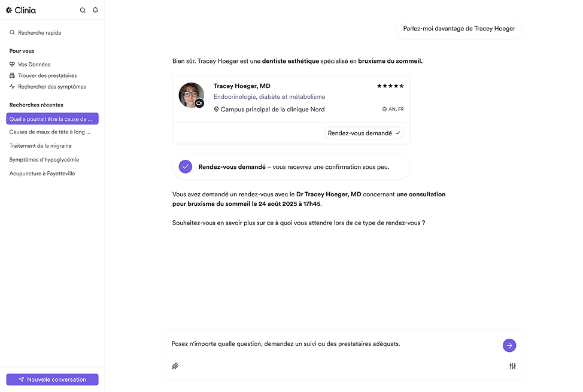Click the search magnifier icon in sidebar header
Image resolution: width=583 pixels, height=392 pixels.
point(83,10)
